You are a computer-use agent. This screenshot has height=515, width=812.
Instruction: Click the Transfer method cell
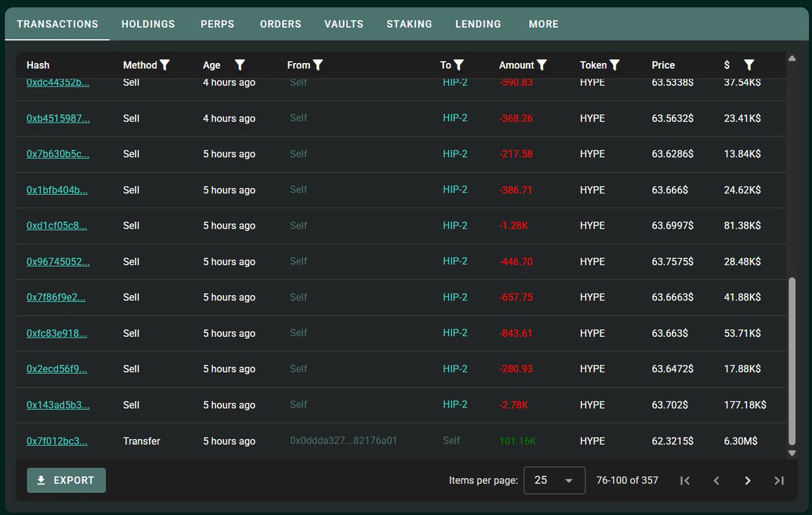click(141, 441)
